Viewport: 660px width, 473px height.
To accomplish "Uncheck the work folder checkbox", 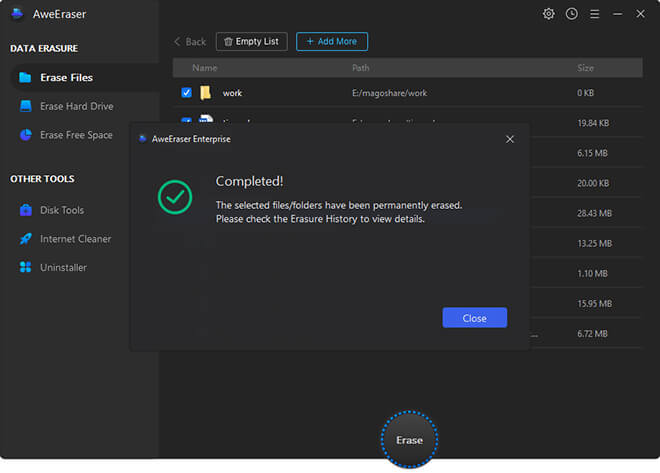I will point(186,93).
